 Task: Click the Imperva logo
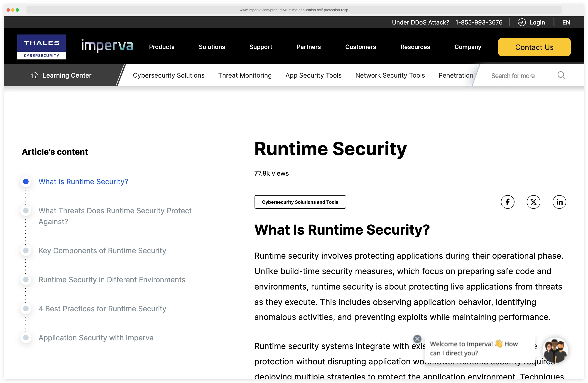pos(107,46)
